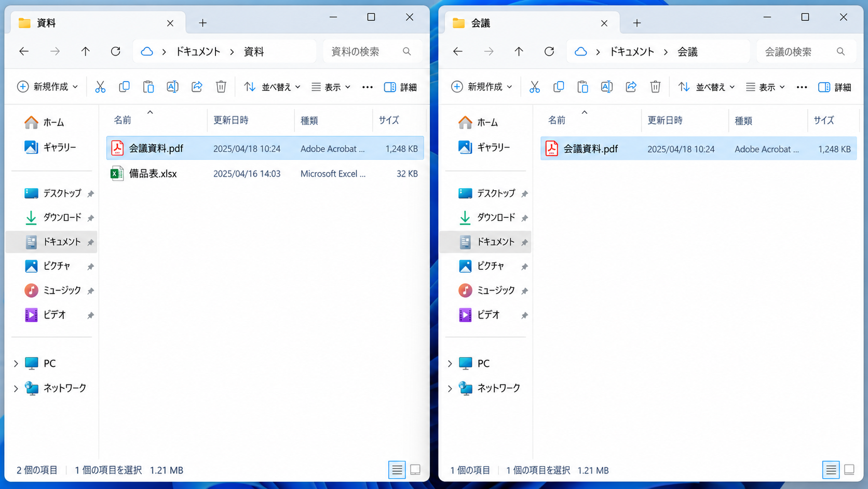Switch 会議 window to large thumbnails view
Screen dimensions: 868x489
click(x=849, y=470)
